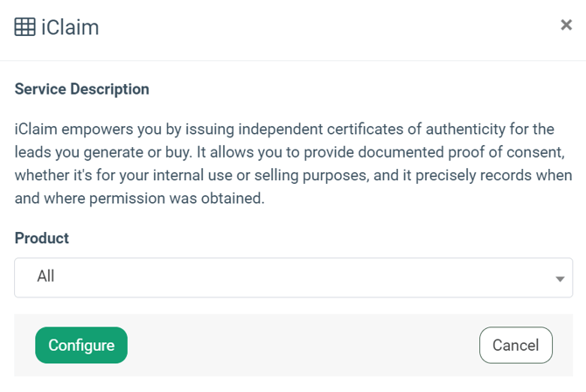
Task: Click the table grid logo in the header
Action: point(24,27)
